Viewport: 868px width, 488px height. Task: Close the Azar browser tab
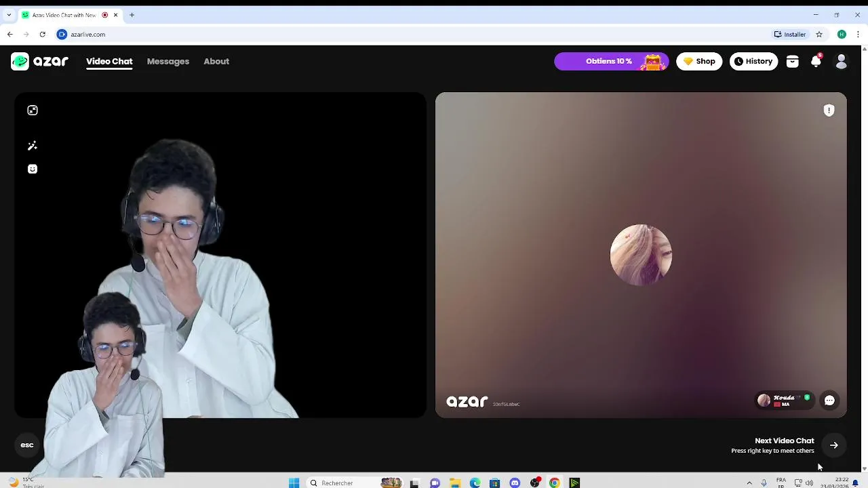[x=115, y=15]
